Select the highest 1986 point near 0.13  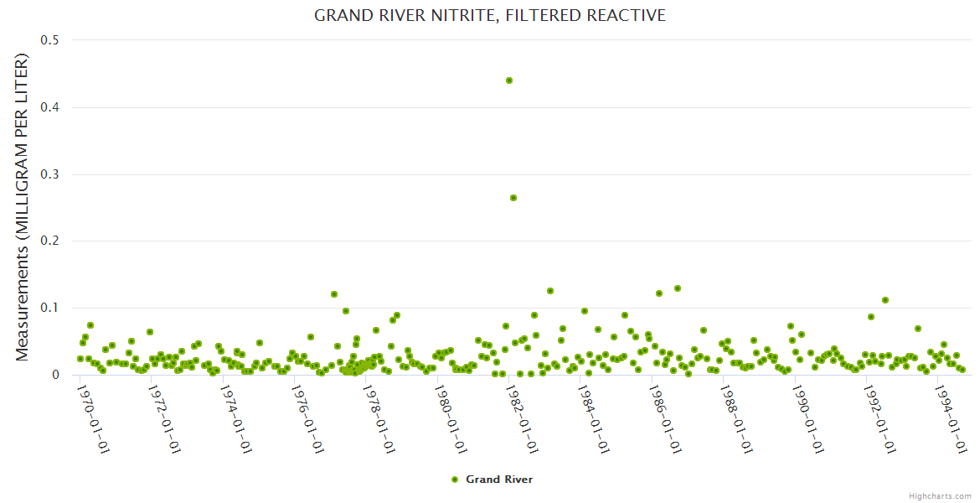pos(678,288)
